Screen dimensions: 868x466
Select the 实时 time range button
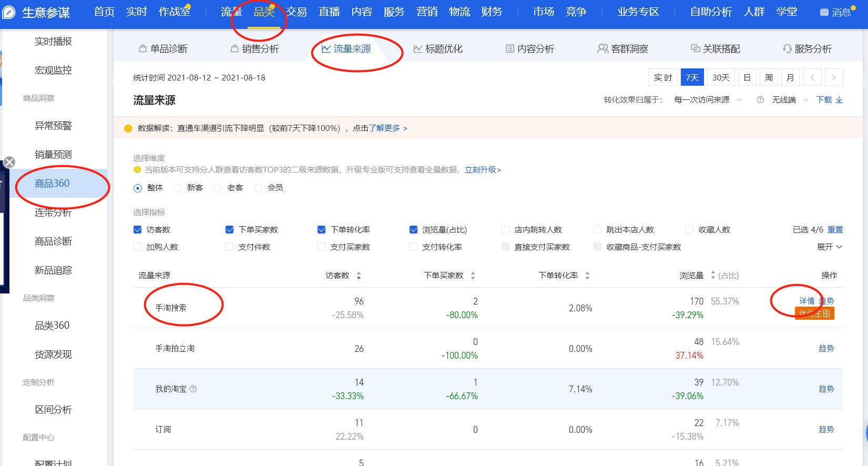point(663,77)
